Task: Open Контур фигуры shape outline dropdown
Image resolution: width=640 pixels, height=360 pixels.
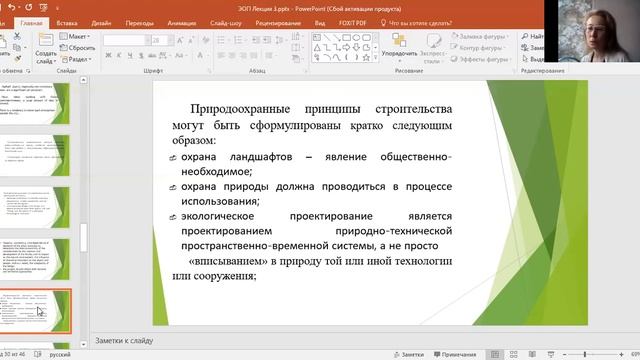Action: click(478, 48)
